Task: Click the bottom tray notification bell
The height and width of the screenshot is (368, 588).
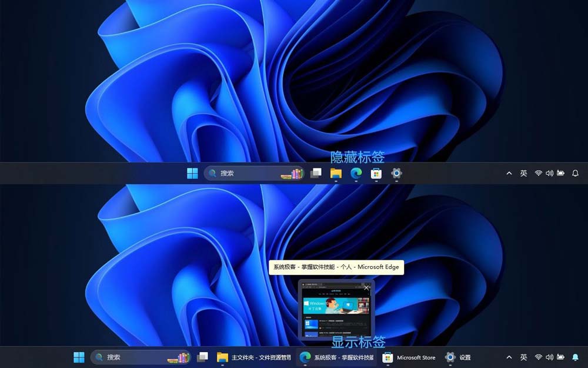Action: point(576,357)
